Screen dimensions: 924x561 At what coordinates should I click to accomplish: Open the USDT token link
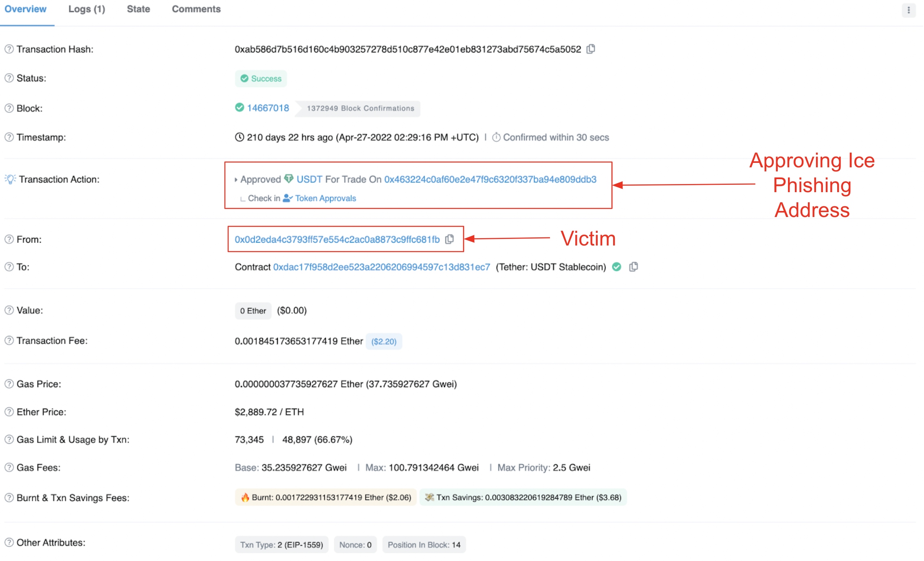click(309, 179)
